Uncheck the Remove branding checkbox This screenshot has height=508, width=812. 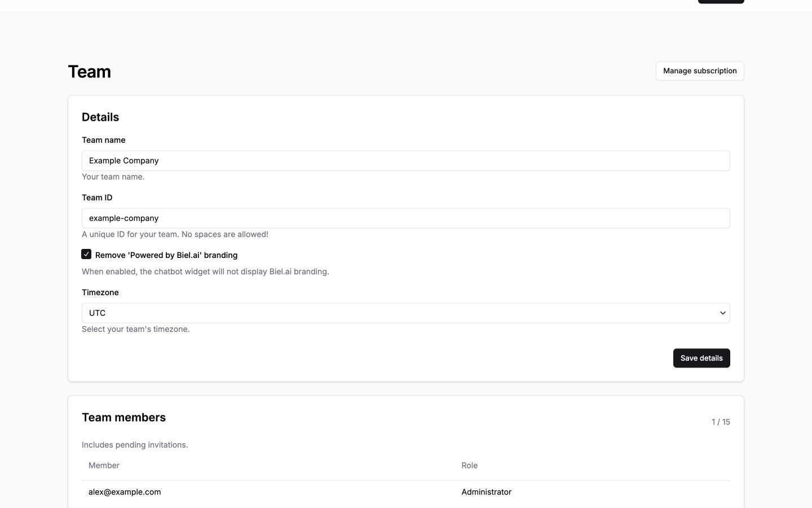[86, 255]
